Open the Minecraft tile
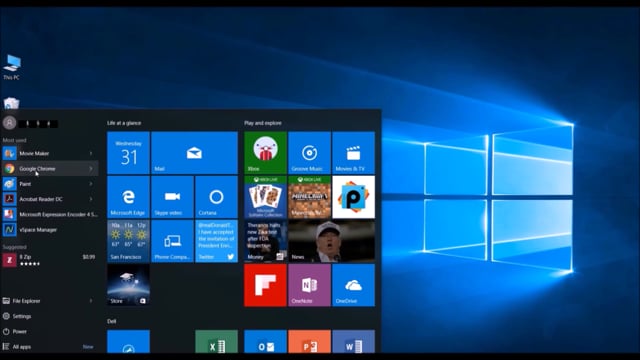 (x=309, y=197)
